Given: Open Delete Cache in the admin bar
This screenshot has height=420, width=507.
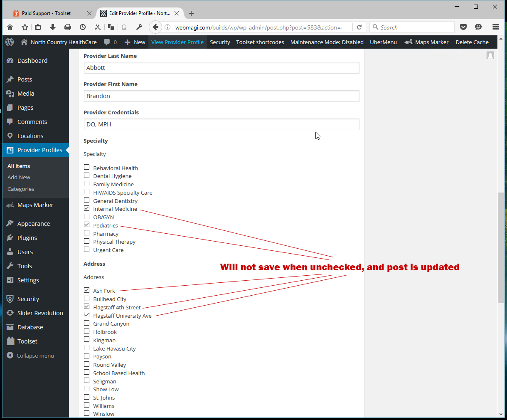Looking at the screenshot, I should 472,42.
